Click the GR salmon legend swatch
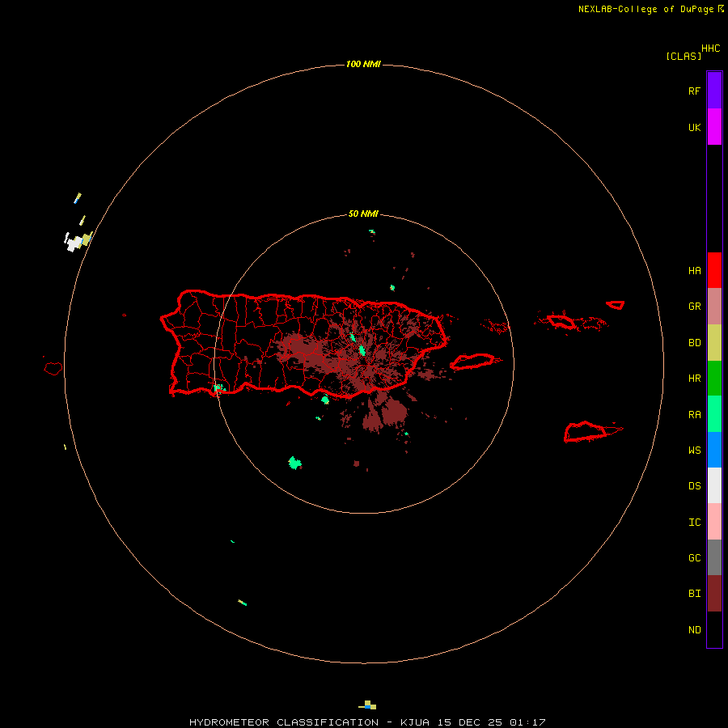Screen dimensions: 728x728 pos(714,307)
